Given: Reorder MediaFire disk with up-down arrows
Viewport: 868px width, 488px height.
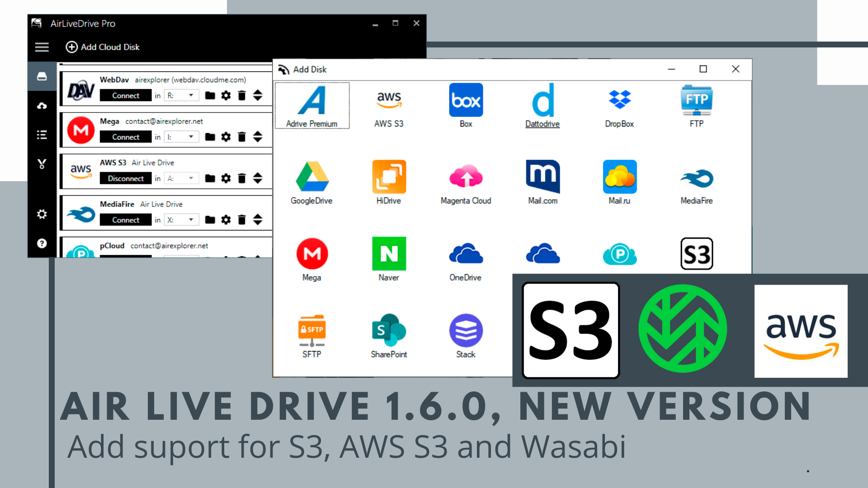Looking at the screenshot, I should [x=258, y=220].
